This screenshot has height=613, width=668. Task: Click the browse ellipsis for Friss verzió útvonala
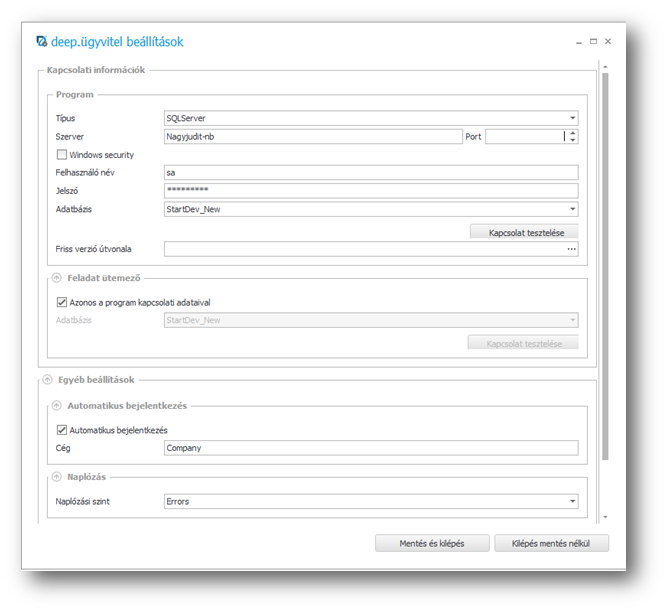pos(571,249)
